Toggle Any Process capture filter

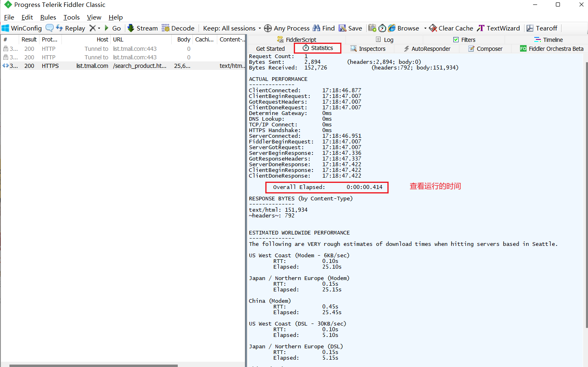click(x=287, y=28)
